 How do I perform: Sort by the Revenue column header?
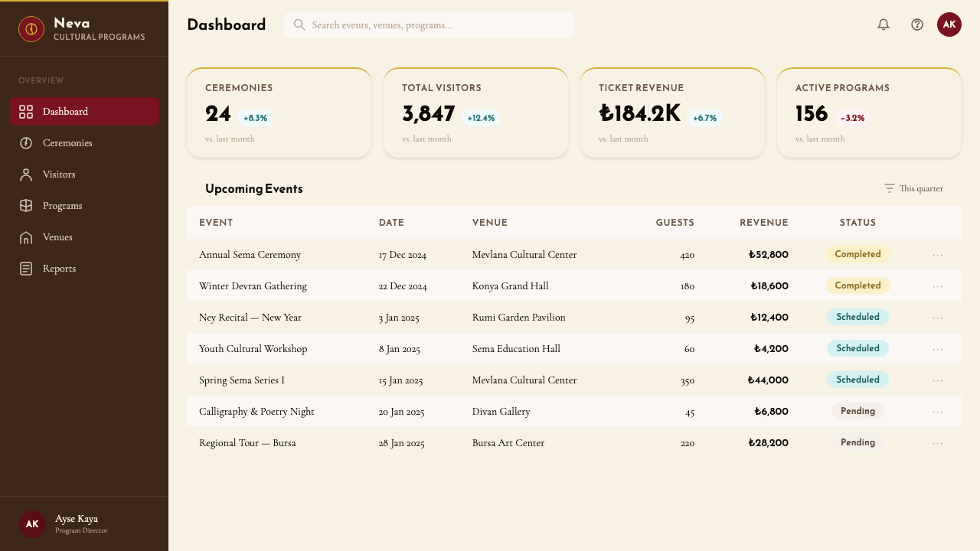[x=763, y=223]
